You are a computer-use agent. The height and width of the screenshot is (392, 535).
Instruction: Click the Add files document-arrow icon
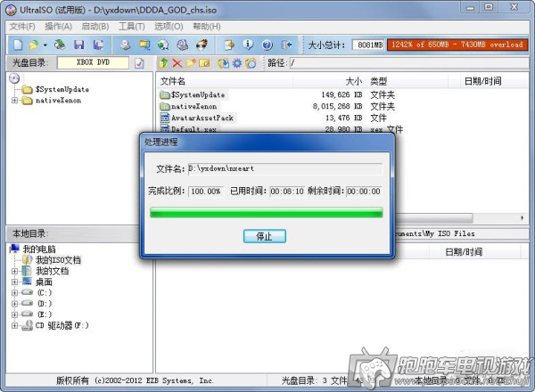pyautogui.click(x=229, y=45)
